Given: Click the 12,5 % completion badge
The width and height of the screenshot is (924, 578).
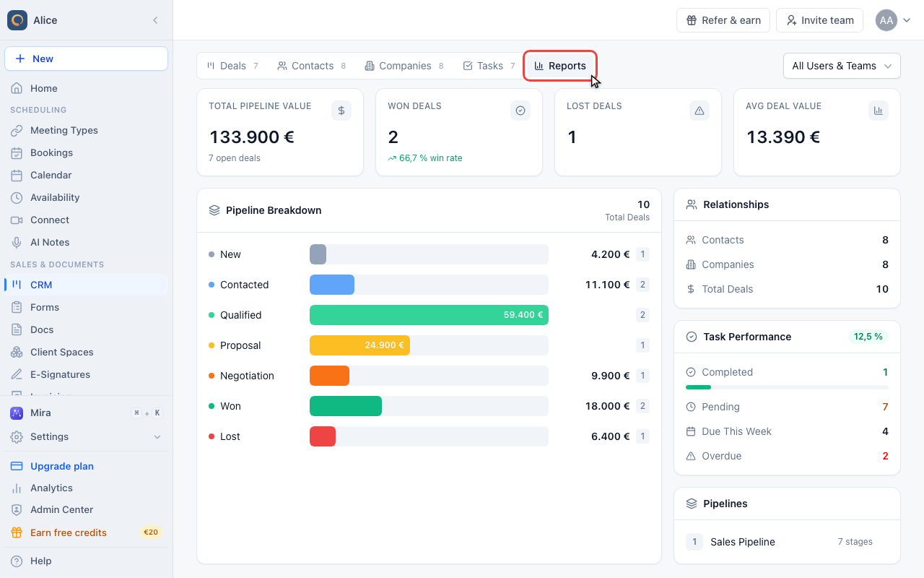Looking at the screenshot, I should (x=868, y=337).
